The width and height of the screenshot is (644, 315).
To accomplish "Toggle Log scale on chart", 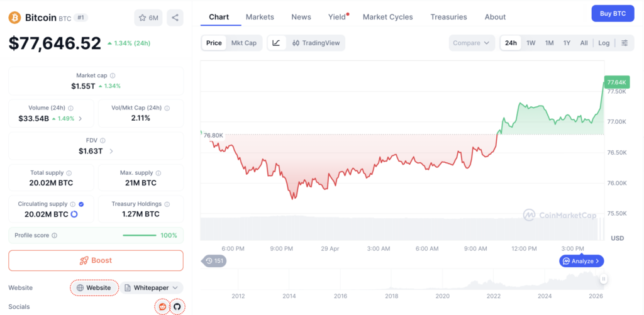I will pyautogui.click(x=604, y=43).
